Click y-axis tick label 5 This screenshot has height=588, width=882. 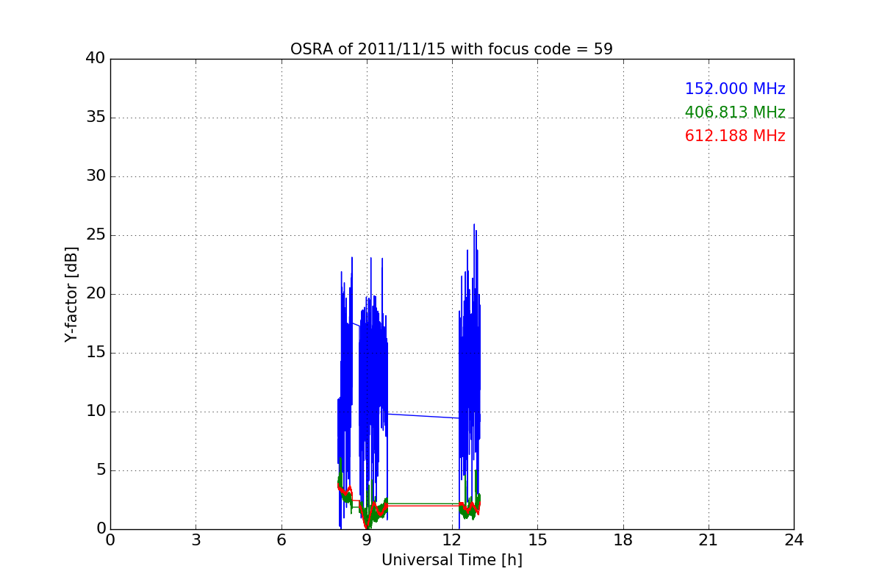click(100, 470)
